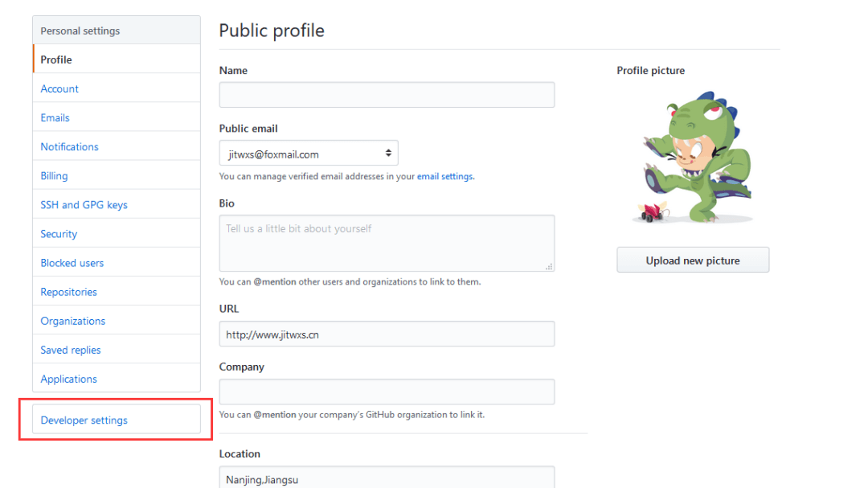
Task: View Organizations settings
Action: [x=73, y=320]
